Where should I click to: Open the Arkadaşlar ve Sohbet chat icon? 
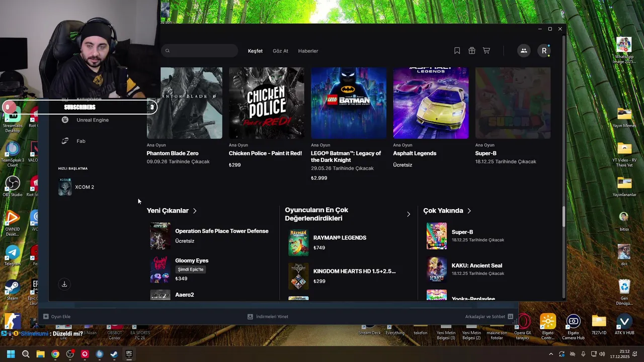tap(510, 317)
